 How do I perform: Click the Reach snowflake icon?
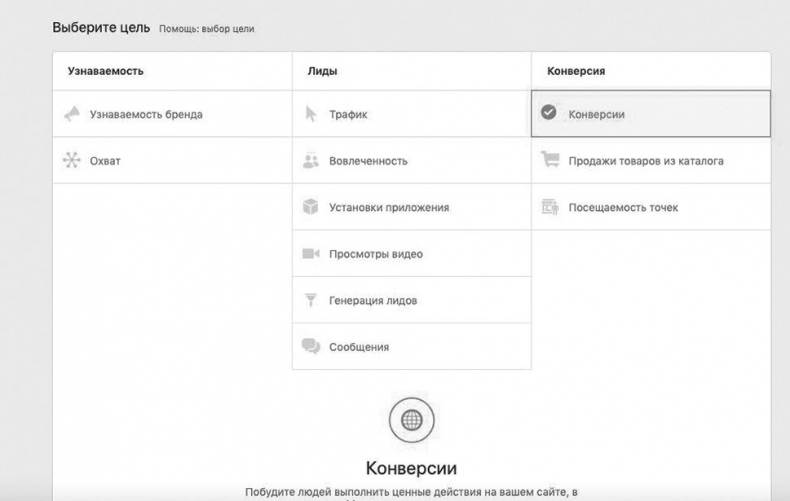coord(71,160)
